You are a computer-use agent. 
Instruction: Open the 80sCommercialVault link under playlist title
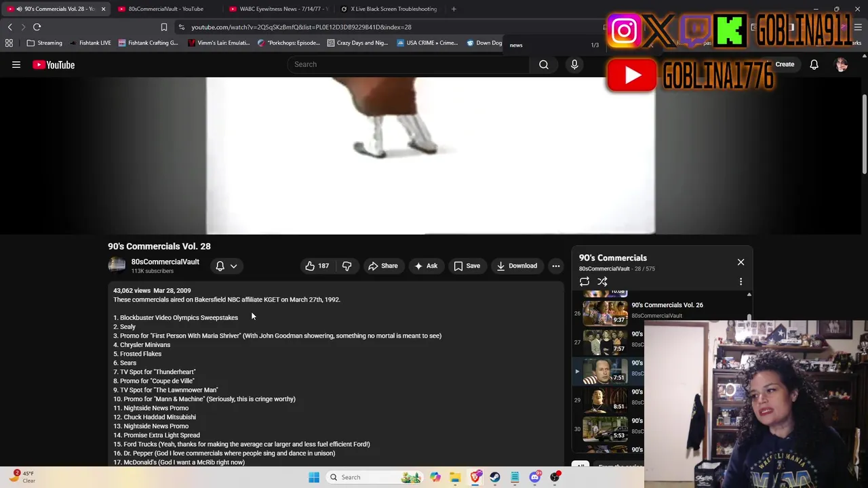(604, 268)
